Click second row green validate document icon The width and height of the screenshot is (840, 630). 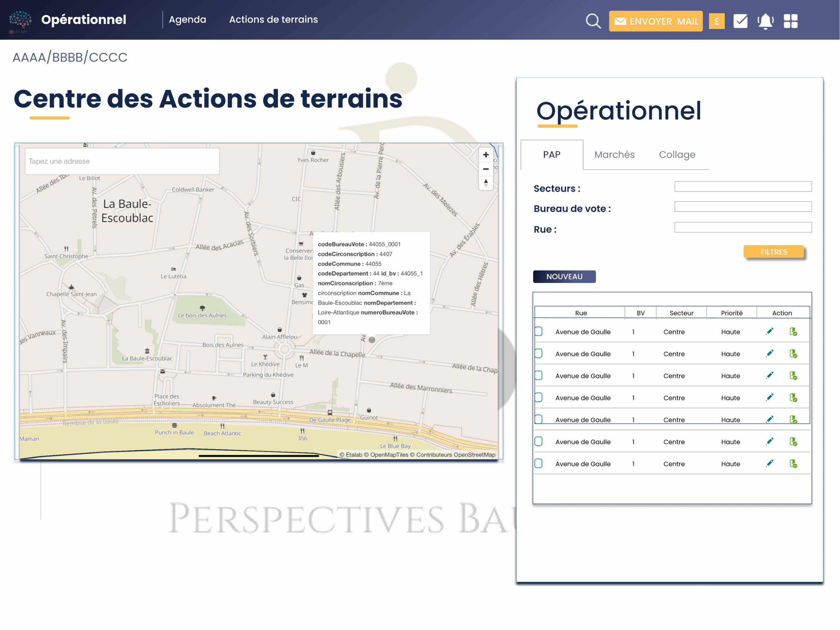(x=793, y=354)
